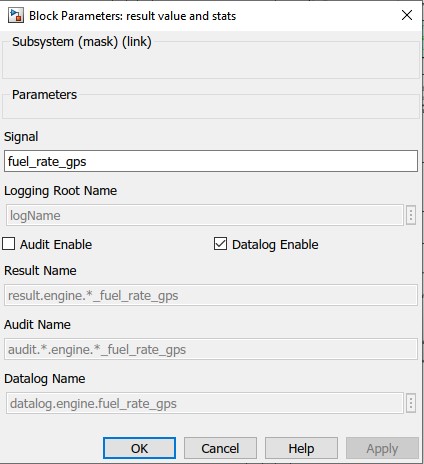Image resolution: width=424 pixels, height=464 pixels.
Task: Select the Signal label text
Action: tap(21, 137)
